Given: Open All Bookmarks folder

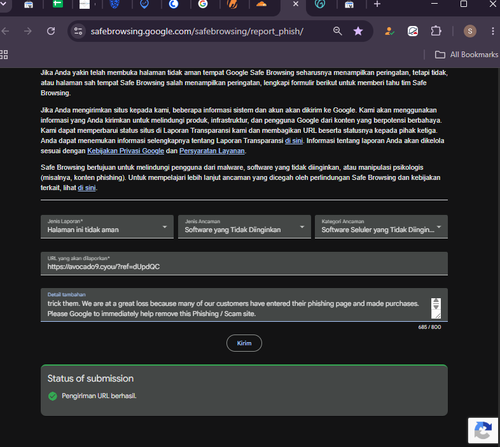Looking at the screenshot, I should click(x=466, y=54).
